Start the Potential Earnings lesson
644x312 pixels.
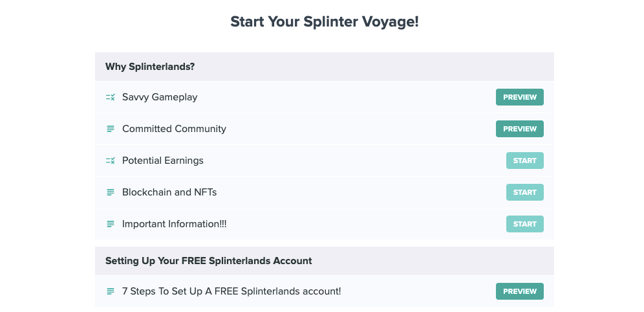point(524,161)
